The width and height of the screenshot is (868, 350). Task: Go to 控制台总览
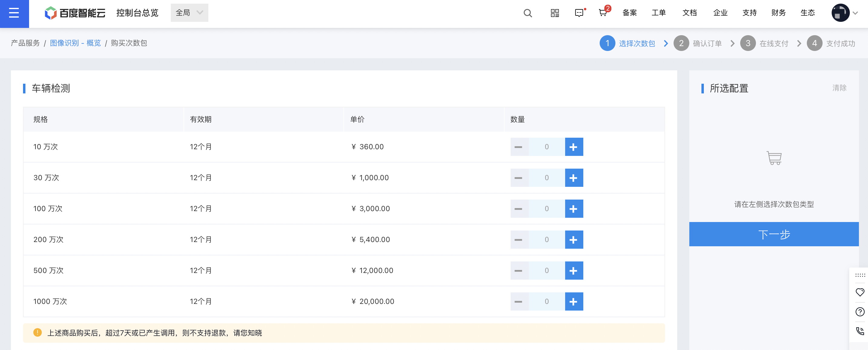point(137,13)
